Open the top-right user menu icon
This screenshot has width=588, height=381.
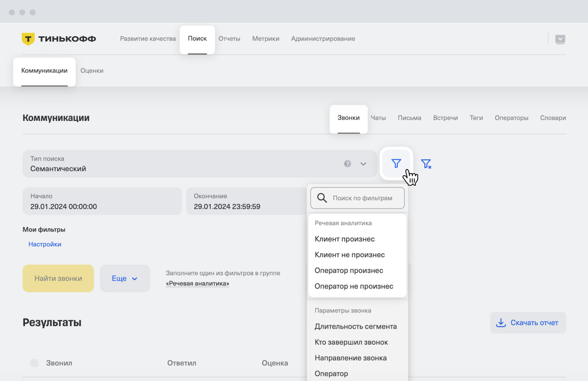[x=560, y=39]
